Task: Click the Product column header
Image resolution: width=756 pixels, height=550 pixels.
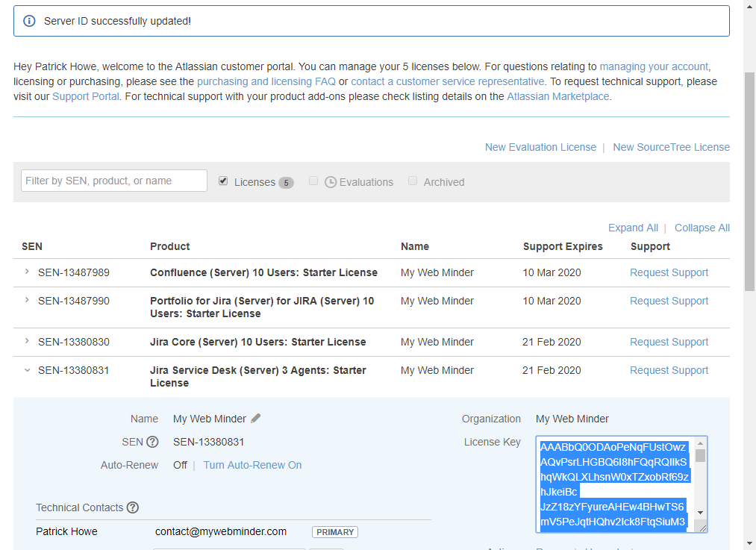Action: pyautogui.click(x=169, y=246)
